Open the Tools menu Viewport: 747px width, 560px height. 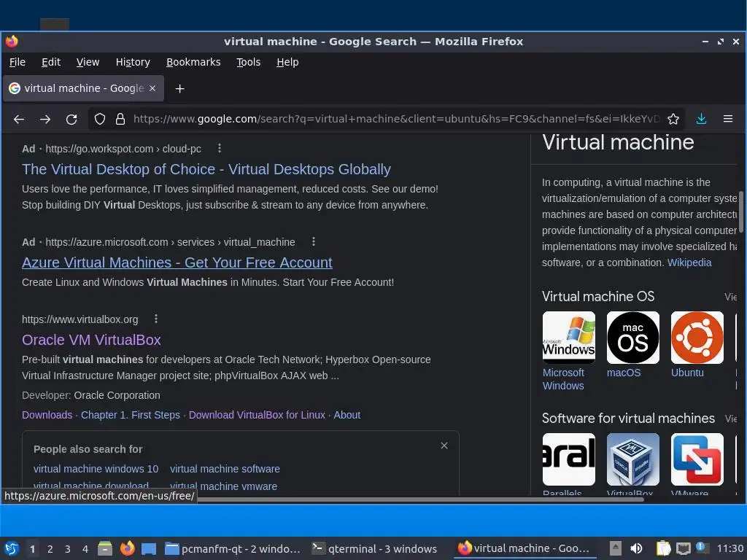coord(249,62)
